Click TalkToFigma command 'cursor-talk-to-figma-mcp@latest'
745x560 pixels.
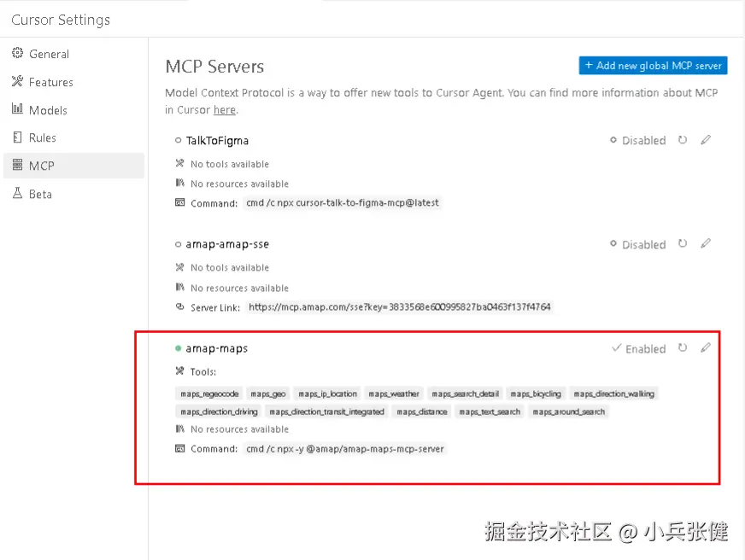click(x=367, y=202)
